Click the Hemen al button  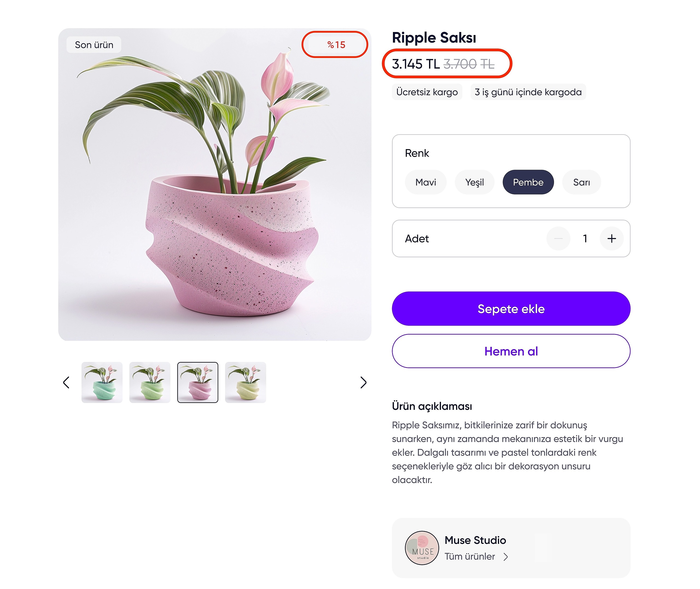pyautogui.click(x=511, y=351)
